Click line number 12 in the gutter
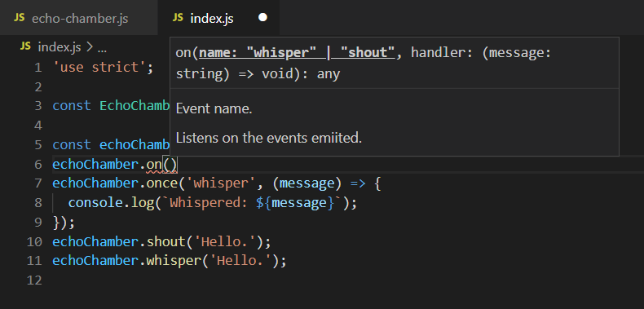The image size is (644, 309). [x=34, y=280]
